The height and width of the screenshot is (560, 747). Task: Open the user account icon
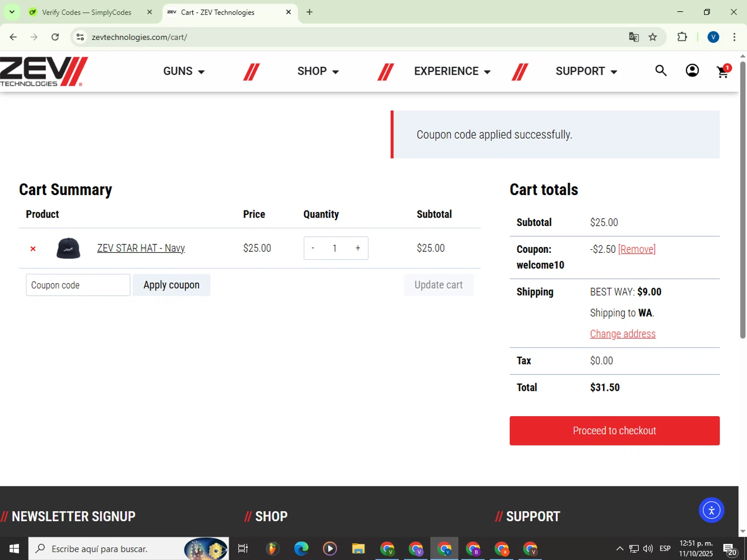coord(692,71)
